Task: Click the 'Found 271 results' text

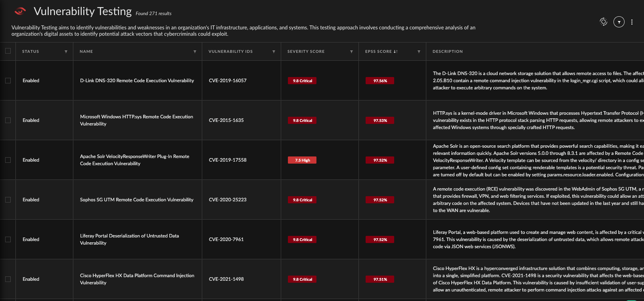Action: (x=153, y=14)
